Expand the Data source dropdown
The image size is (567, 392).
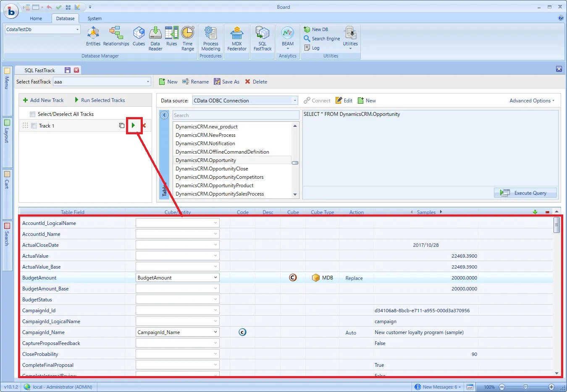click(x=295, y=101)
